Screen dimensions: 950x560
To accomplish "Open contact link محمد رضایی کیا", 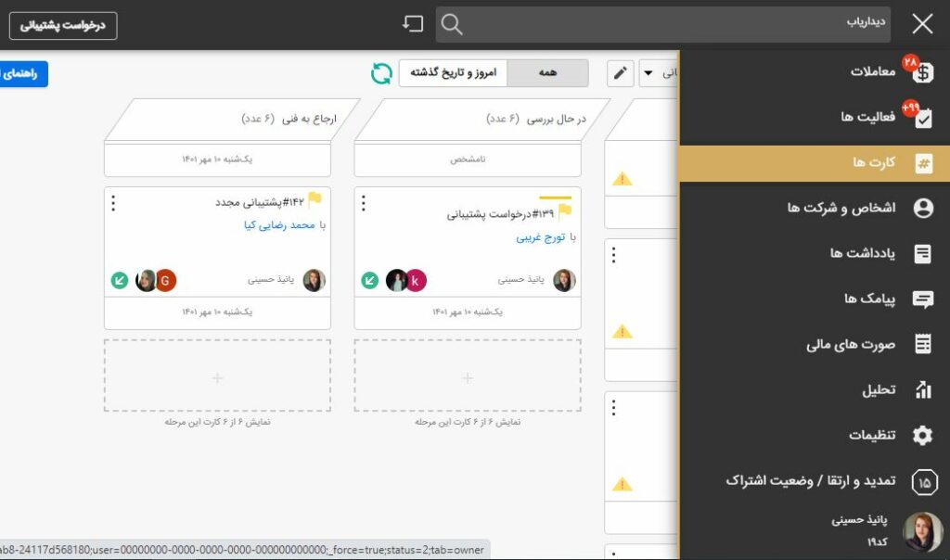I will pyautogui.click(x=279, y=225).
